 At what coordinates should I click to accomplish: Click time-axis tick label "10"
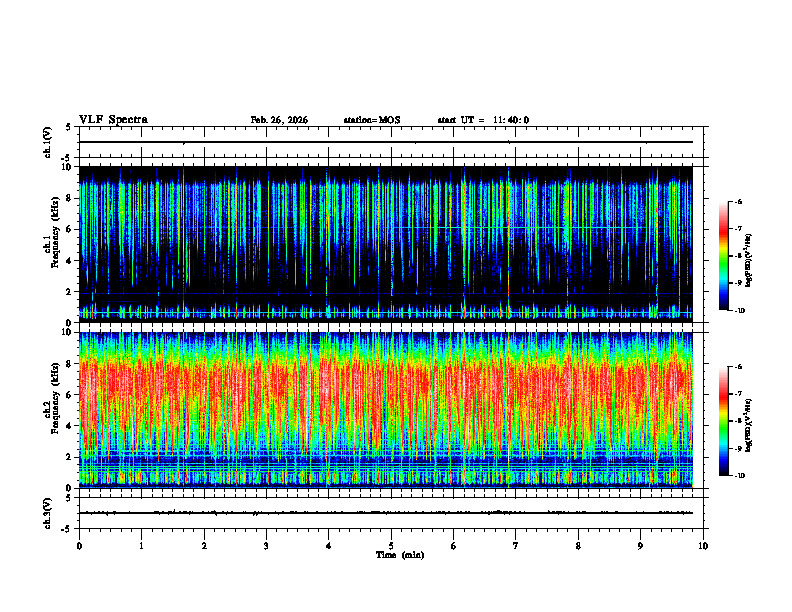click(x=703, y=546)
